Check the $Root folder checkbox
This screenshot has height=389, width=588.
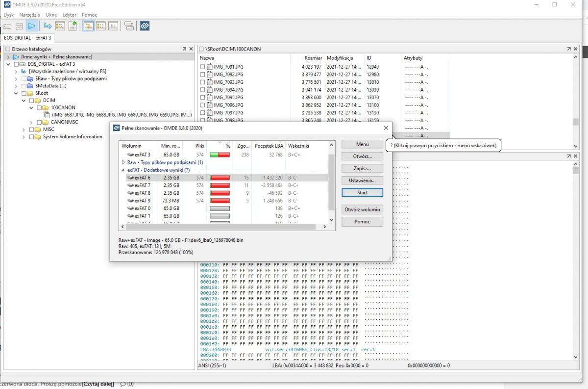pyautogui.click(x=24, y=93)
